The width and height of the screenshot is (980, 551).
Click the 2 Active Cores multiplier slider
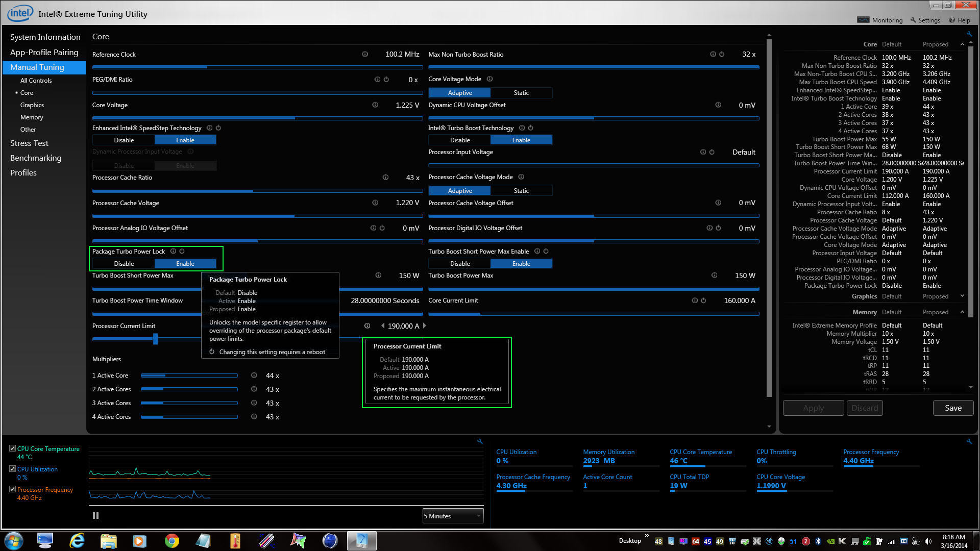189,389
